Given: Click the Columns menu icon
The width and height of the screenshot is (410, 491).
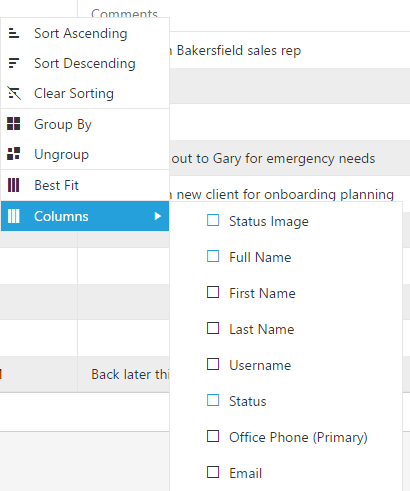Looking at the screenshot, I should point(14,216).
